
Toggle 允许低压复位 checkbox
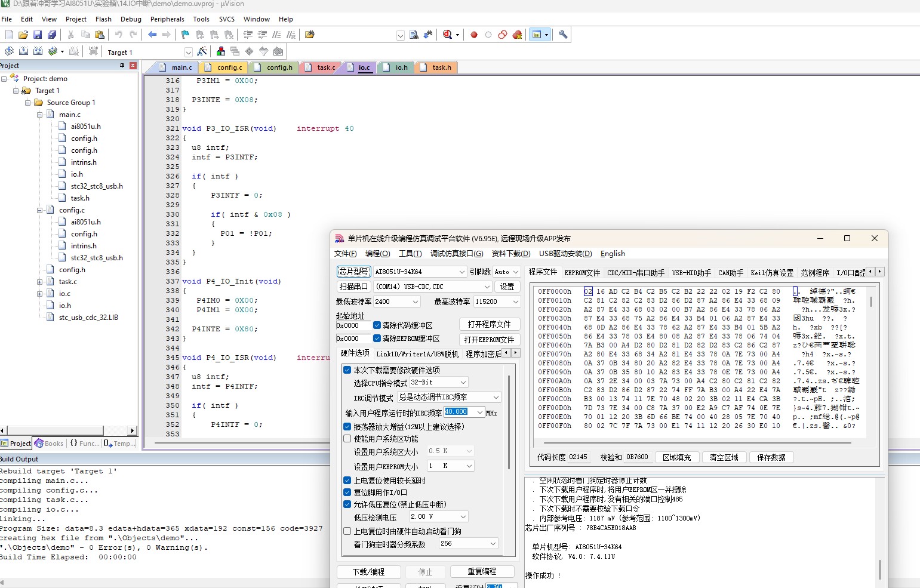pyautogui.click(x=347, y=504)
